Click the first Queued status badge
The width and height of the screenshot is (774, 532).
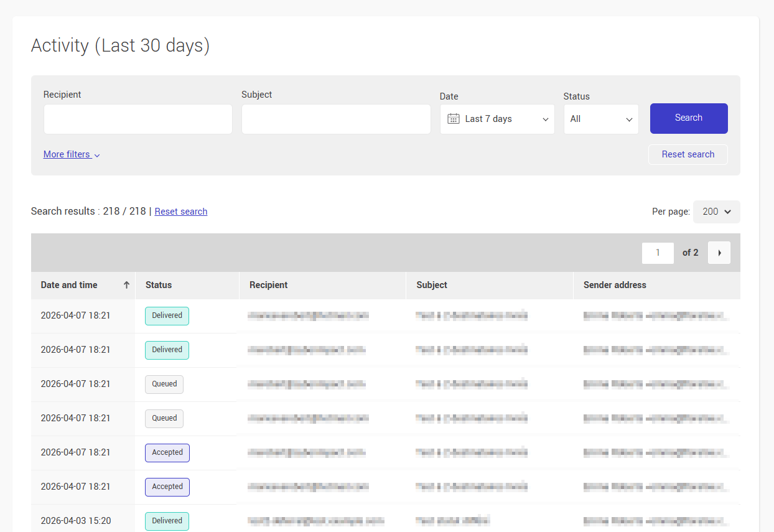click(164, 384)
